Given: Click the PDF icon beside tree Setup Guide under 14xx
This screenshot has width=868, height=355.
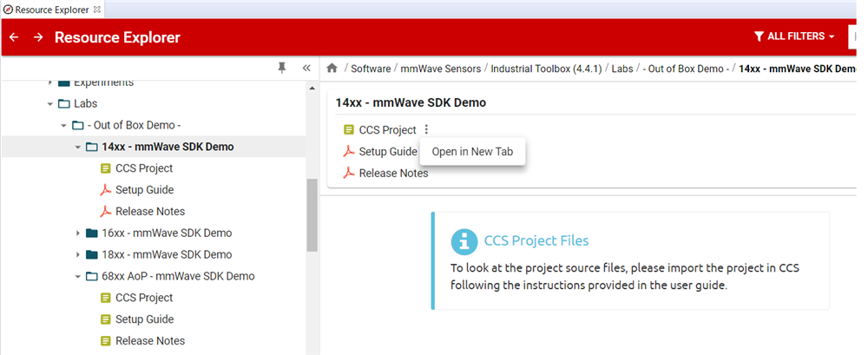Looking at the screenshot, I should pos(105,190).
